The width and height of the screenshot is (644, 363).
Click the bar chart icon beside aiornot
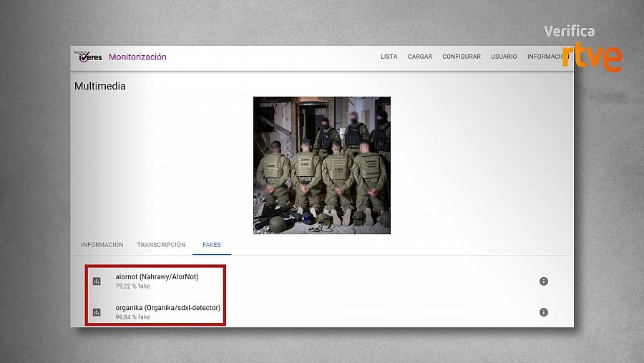point(97,281)
